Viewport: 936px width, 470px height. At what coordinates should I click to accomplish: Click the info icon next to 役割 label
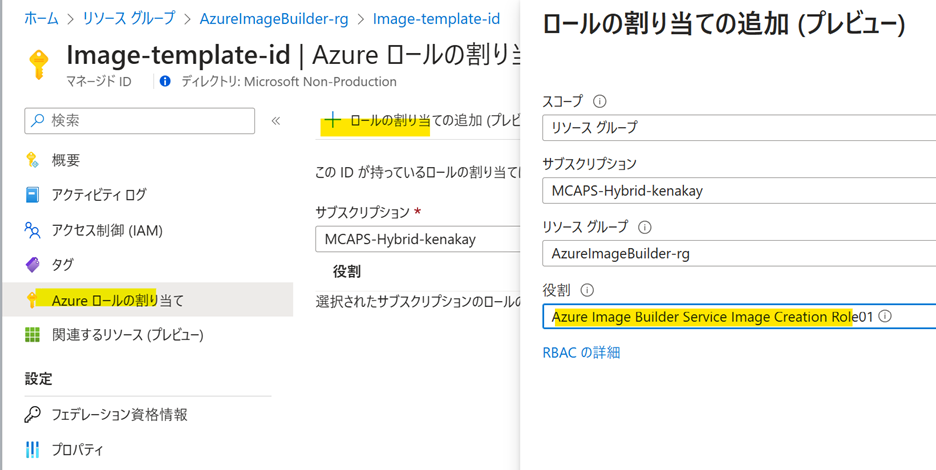click(587, 290)
